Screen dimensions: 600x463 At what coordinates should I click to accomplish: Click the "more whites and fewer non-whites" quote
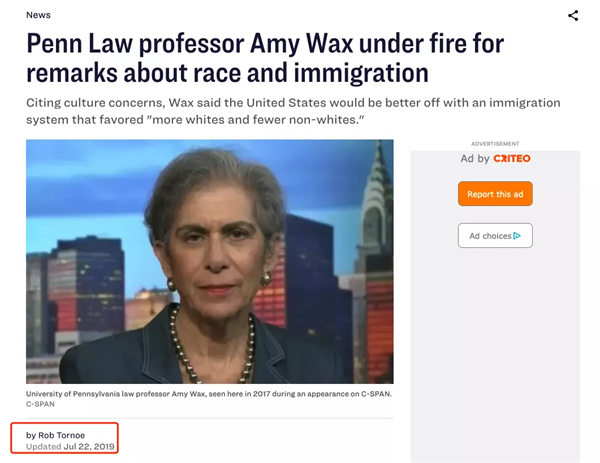[256, 120]
